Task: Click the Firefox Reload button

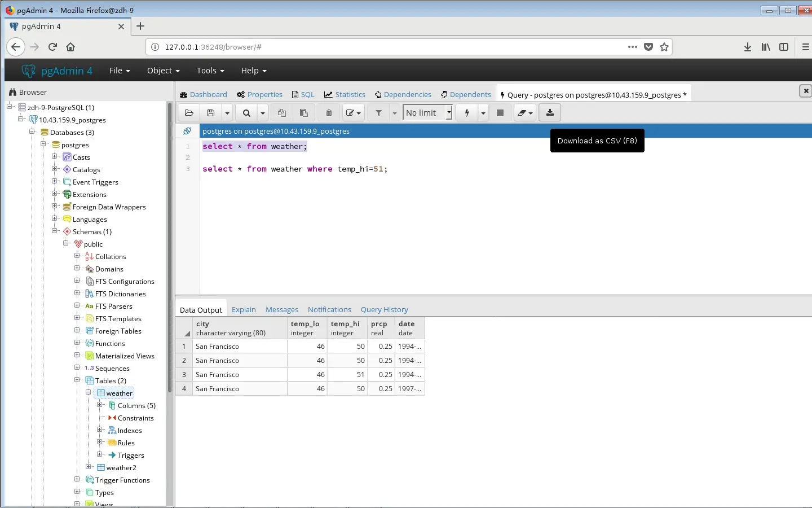Action: [x=52, y=47]
